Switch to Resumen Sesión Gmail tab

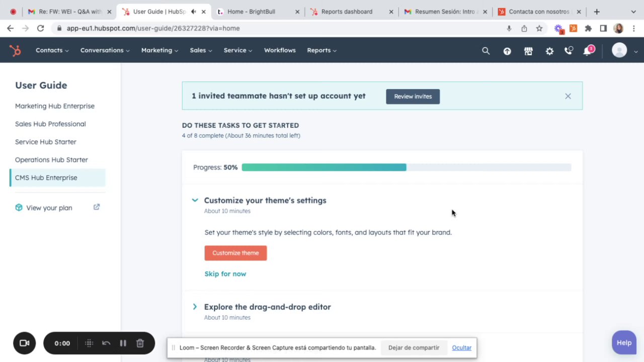click(445, 12)
